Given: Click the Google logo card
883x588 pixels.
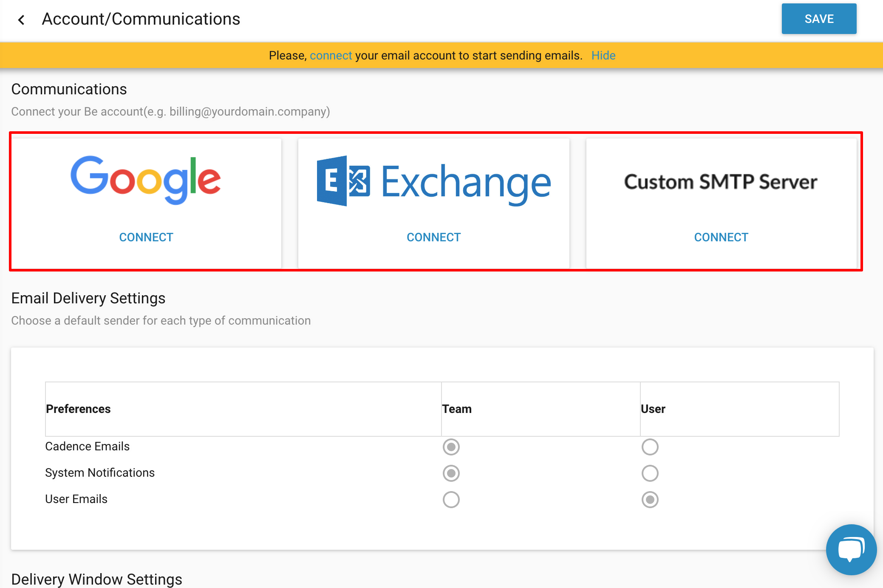Looking at the screenshot, I should coord(146,203).
